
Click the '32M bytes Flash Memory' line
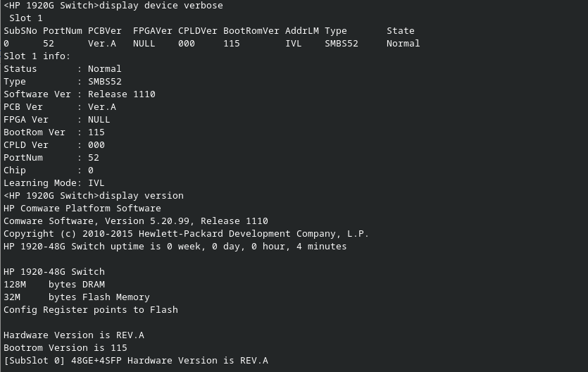77,297
